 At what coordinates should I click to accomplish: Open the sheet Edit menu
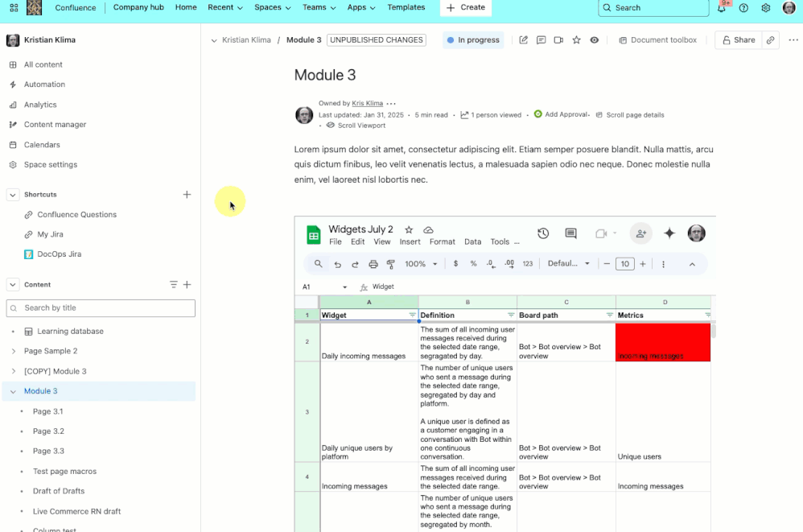point(357,242)
